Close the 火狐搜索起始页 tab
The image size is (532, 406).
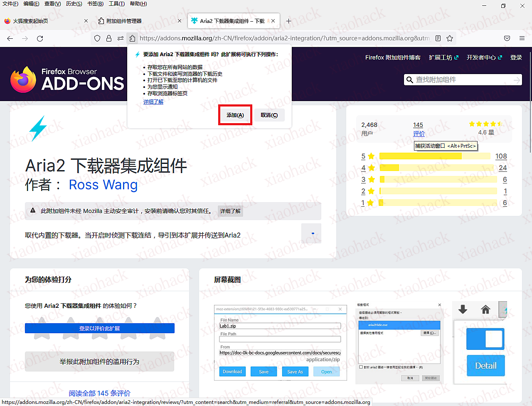pyautogui.click(x=86, y=21)
